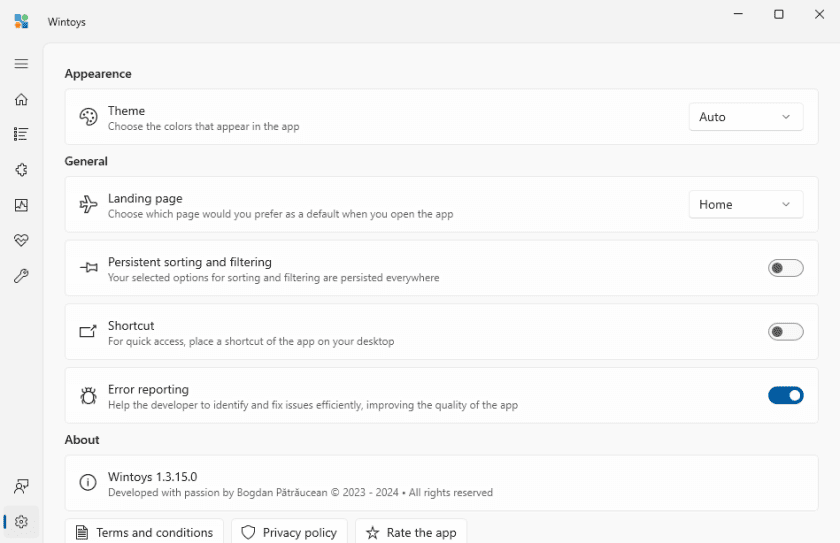
Task: Click the Appearence section heading
Action: tap(98, 74)
